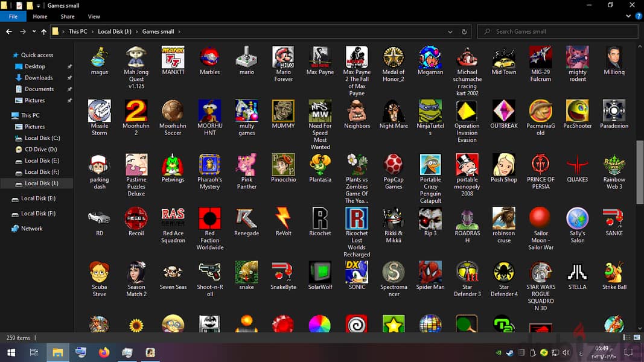Select the NinjaTurtels game icon

coord(430,111)
